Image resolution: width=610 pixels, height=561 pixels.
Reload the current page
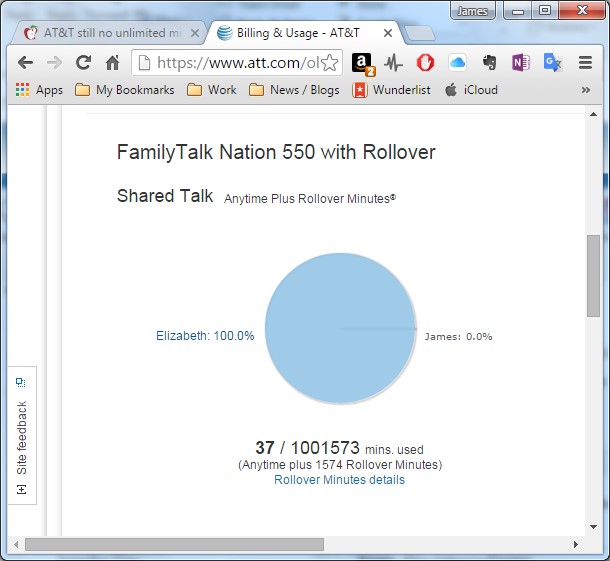83,63
